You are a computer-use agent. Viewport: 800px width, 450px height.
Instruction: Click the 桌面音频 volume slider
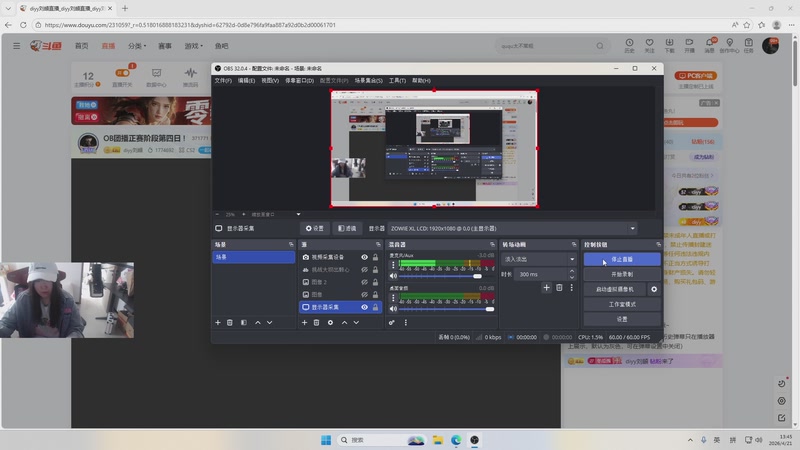tap(446, 309)
